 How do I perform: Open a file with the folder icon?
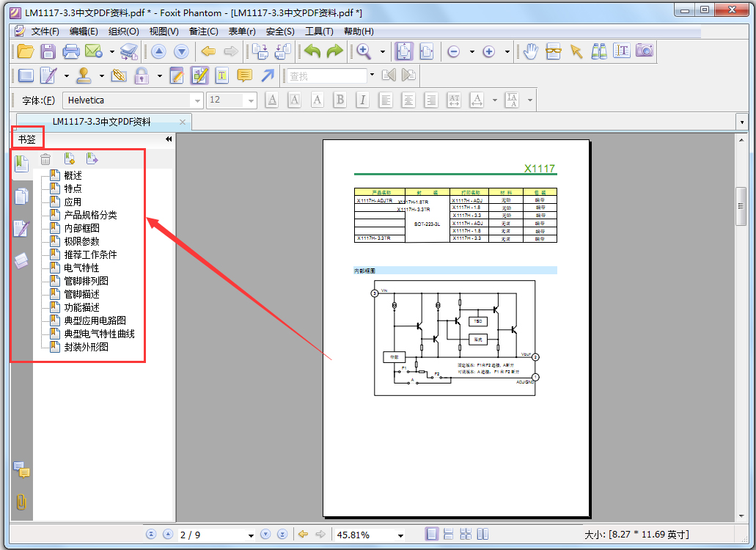(x=25, y=51)
